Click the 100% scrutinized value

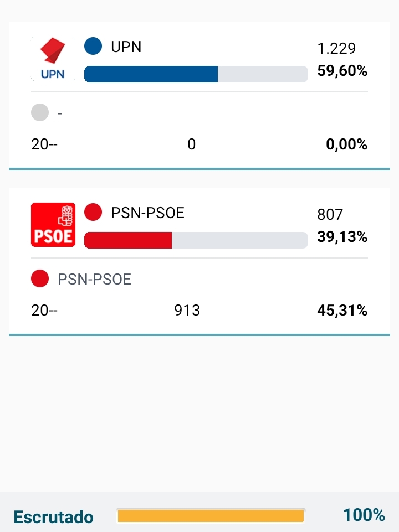click(364, 515)
